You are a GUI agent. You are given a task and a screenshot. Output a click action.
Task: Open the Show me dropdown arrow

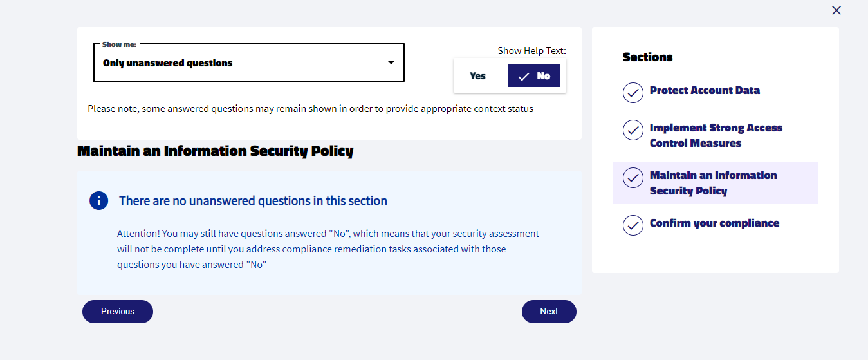(391, 63)
